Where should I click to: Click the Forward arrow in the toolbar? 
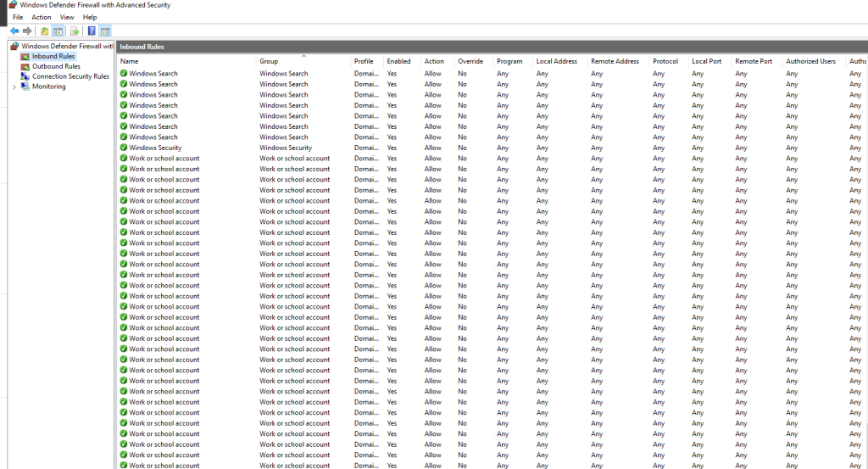[x=27, y=31]
